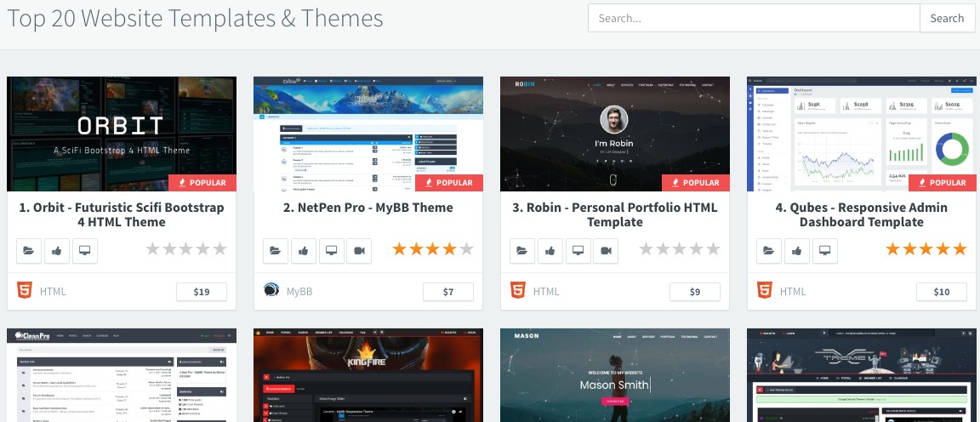Click HTML5 logo in Orbit card

pos(25,291)
